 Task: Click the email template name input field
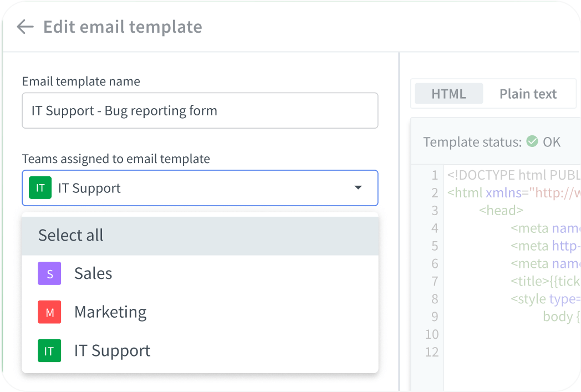click(x=200, y=110)
